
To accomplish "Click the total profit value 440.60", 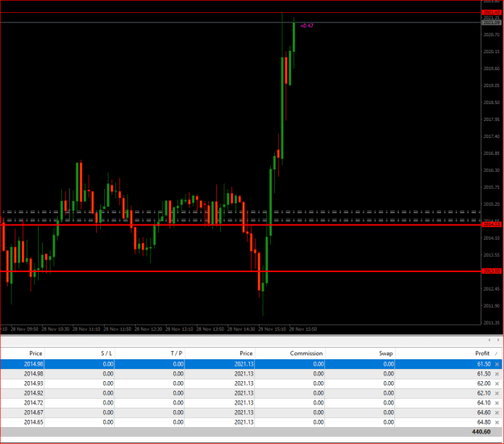I will tap(481, 432).
